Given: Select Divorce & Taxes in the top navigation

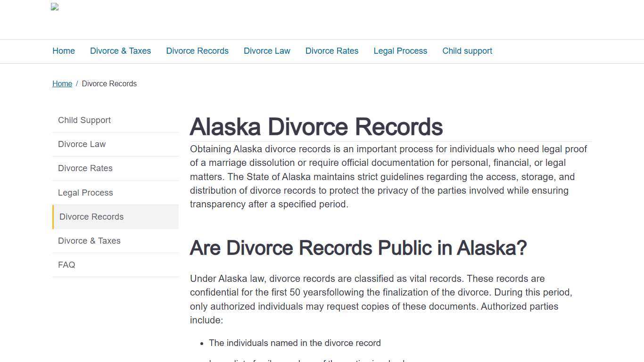Looking at the screenshot, I should point(120,51).
